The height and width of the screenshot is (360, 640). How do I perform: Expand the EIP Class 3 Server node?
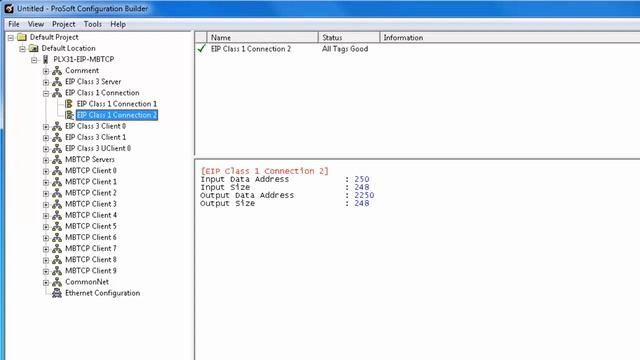[46, 82]
